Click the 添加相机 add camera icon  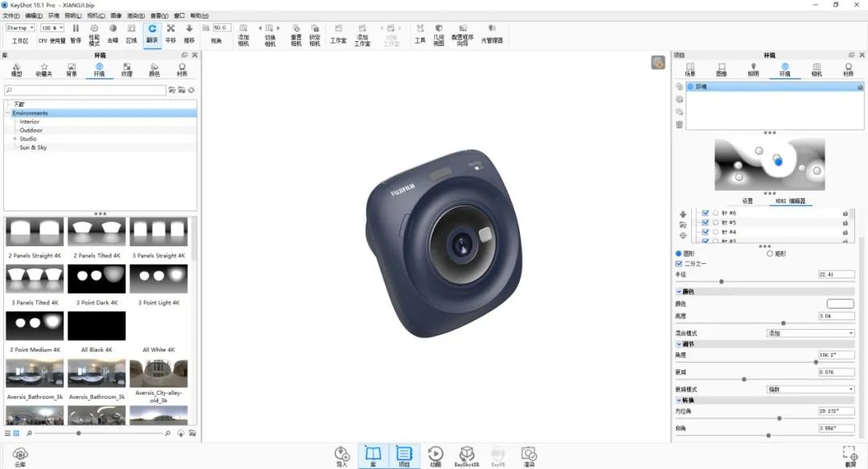pos(244,29)
